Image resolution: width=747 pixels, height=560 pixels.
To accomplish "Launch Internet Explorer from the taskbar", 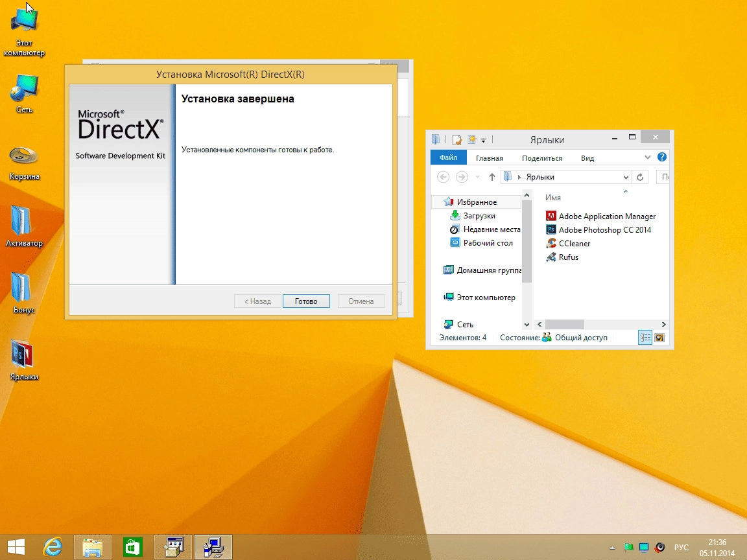I will coord(53,547).
